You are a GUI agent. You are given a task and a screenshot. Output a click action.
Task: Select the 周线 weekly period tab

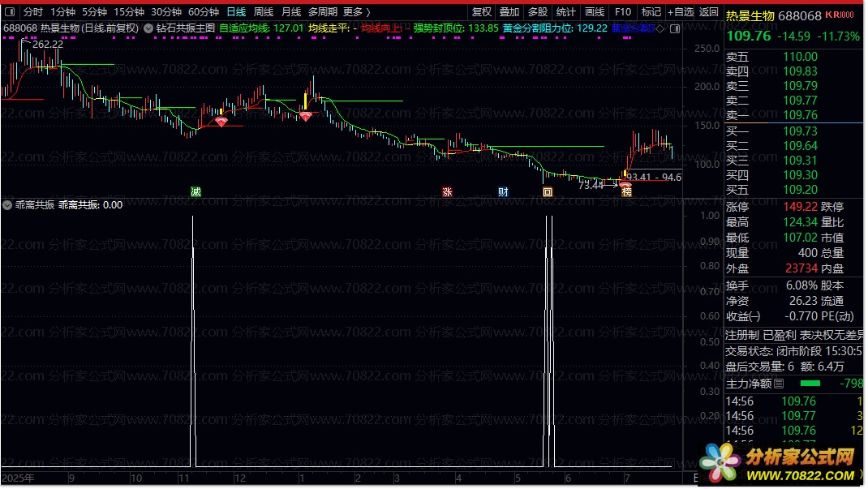coord(264,11)
